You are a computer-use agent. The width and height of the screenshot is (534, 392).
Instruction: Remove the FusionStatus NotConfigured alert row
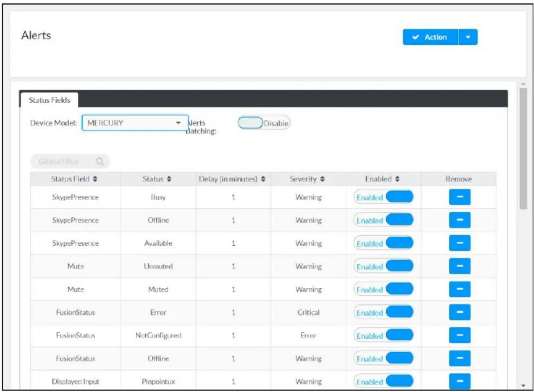point(459,336)
